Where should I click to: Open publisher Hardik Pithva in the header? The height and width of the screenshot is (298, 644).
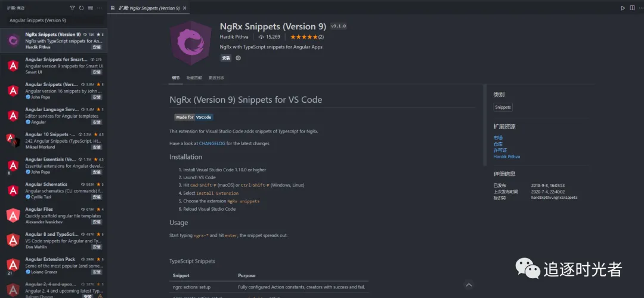pyautogui.click(x=234, y=37)
